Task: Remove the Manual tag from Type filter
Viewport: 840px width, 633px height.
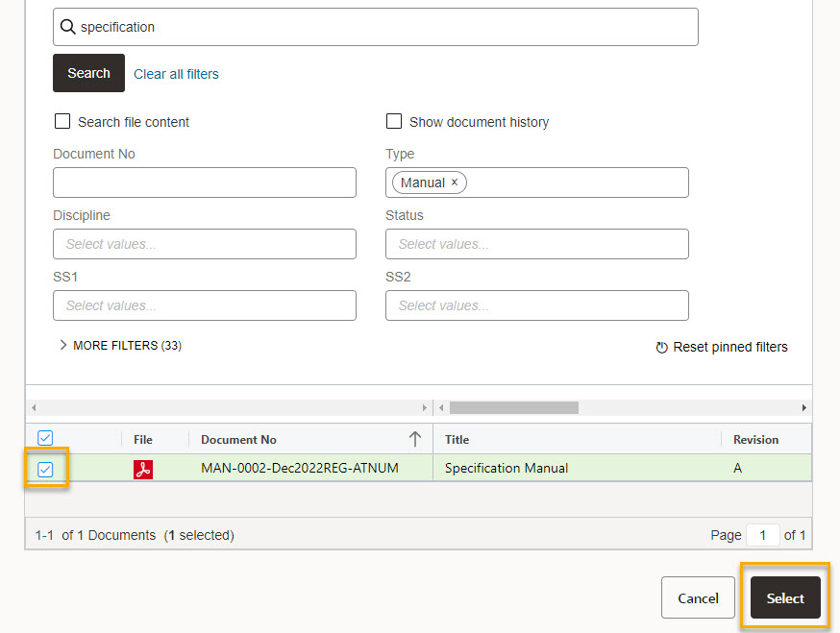Action: click(x=455, y=183)
